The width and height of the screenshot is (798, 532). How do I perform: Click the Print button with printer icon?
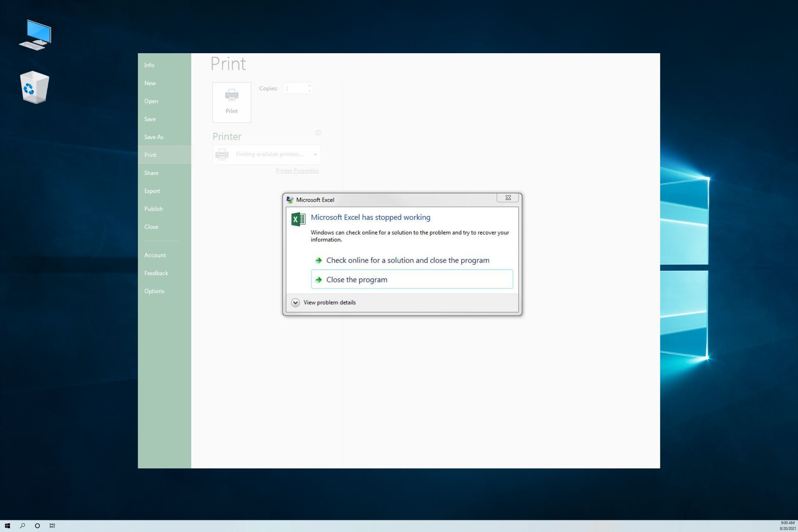(x=232, y=102)
